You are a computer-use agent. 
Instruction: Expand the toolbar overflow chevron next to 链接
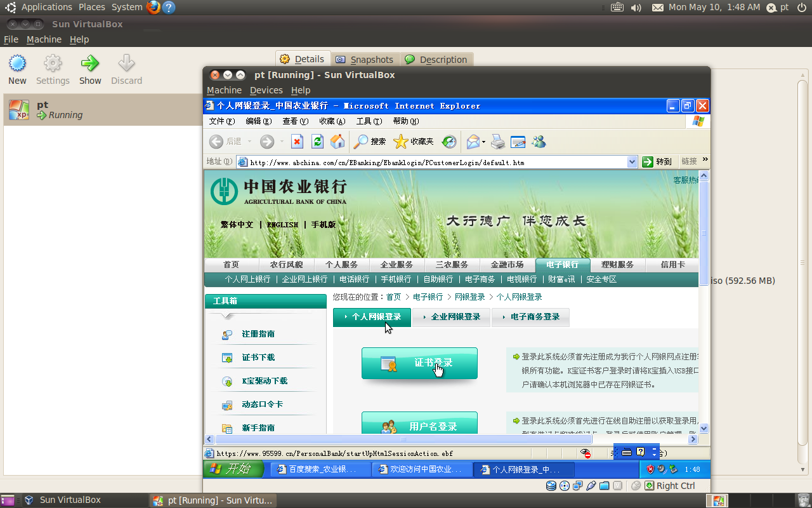click(705, 160)
